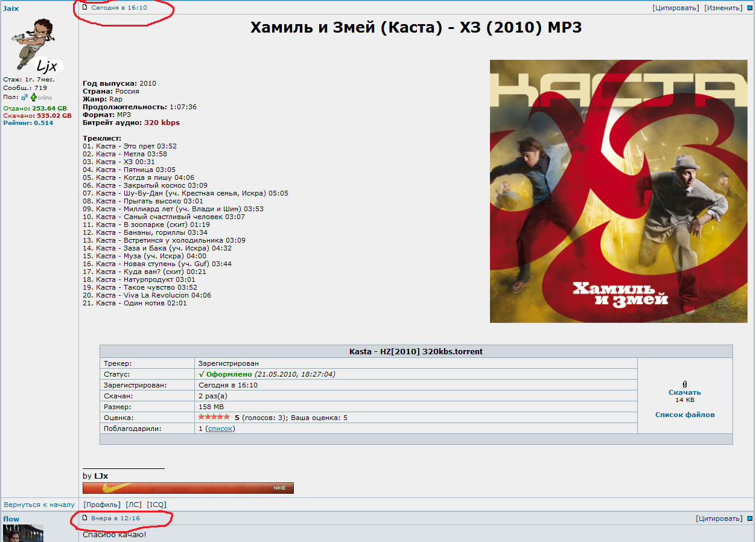Click track 04. Каста - Пятница
The image size is (756, 542).
coord(129,170)
